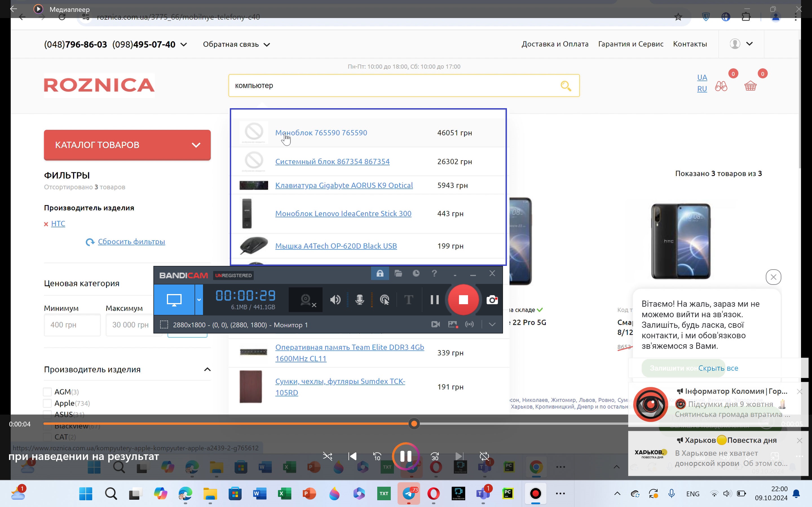
Task: Toggle Bandicam microphone icon
Action: click(x=360, y=299)
